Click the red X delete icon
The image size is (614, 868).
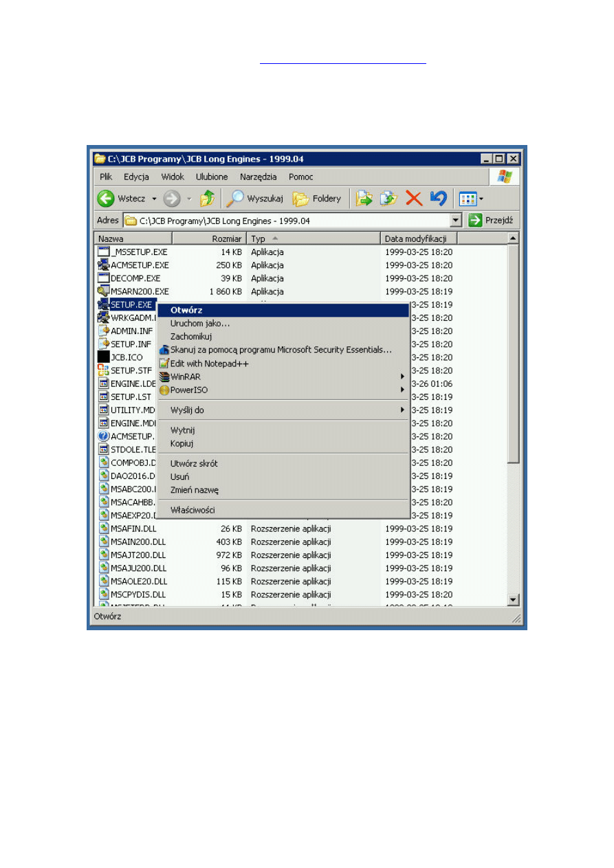[414, 199]
